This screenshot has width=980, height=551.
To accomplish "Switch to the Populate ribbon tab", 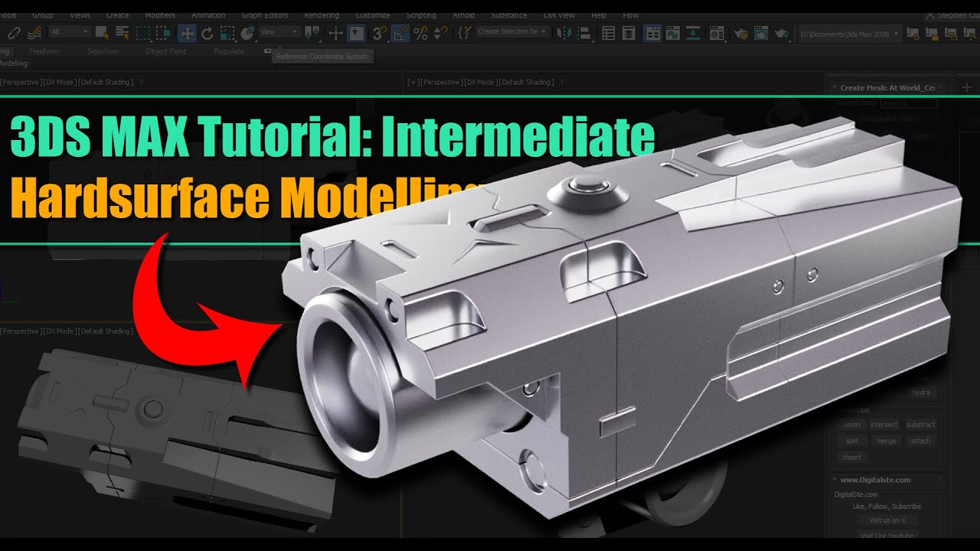I will [x=229, y=51].
